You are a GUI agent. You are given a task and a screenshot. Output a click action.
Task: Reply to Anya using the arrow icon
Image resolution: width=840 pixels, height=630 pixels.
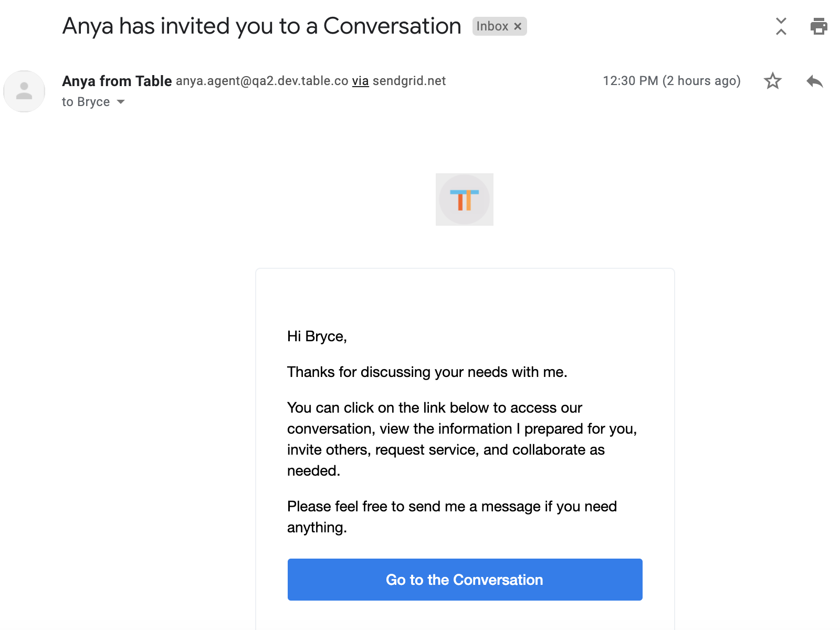pyautogui.click(x=814, y=81)
